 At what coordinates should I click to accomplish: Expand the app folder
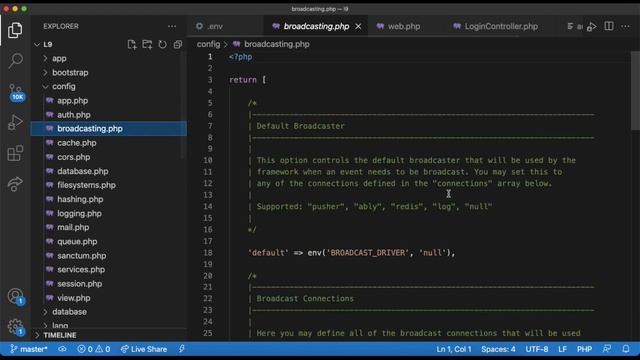(59, 58)
